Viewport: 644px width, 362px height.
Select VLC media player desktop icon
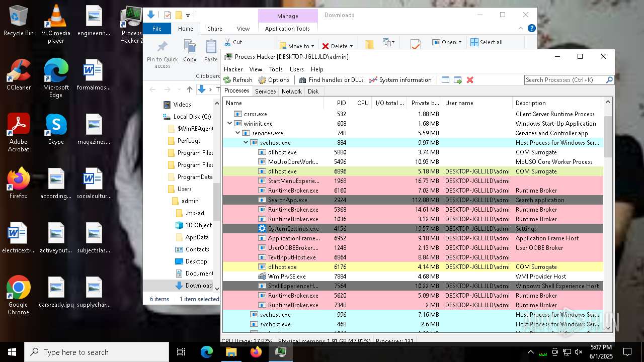tap(56, 24)
